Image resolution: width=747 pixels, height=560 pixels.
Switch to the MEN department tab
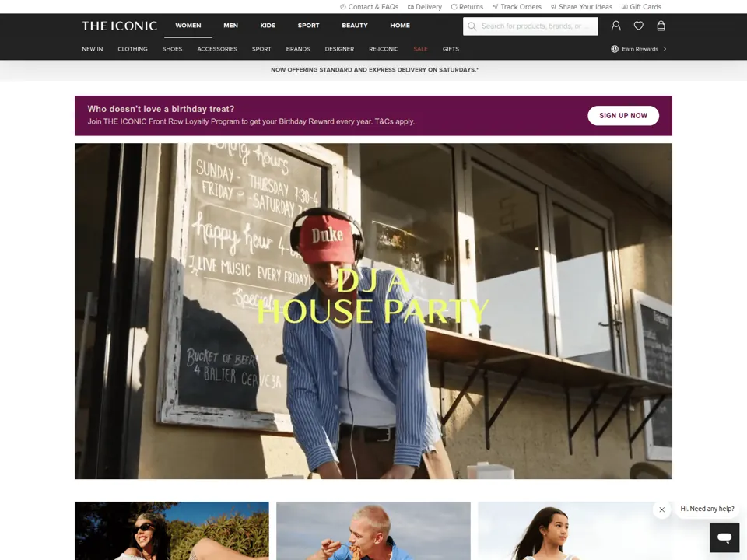(230, 26)
